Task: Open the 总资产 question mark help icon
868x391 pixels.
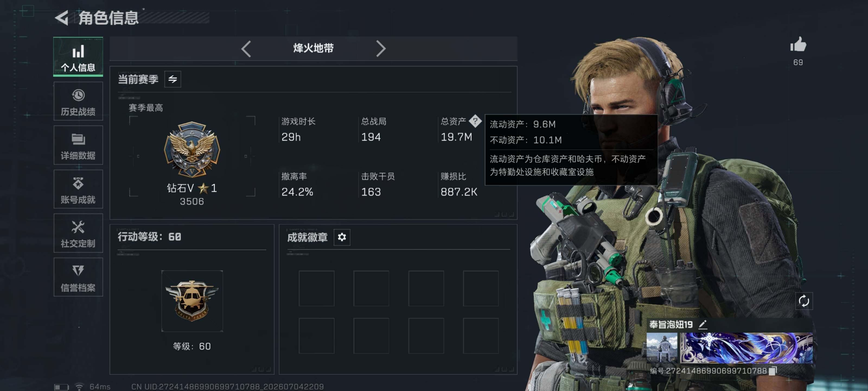Action: pyautogui.click(x=475, y=121)
